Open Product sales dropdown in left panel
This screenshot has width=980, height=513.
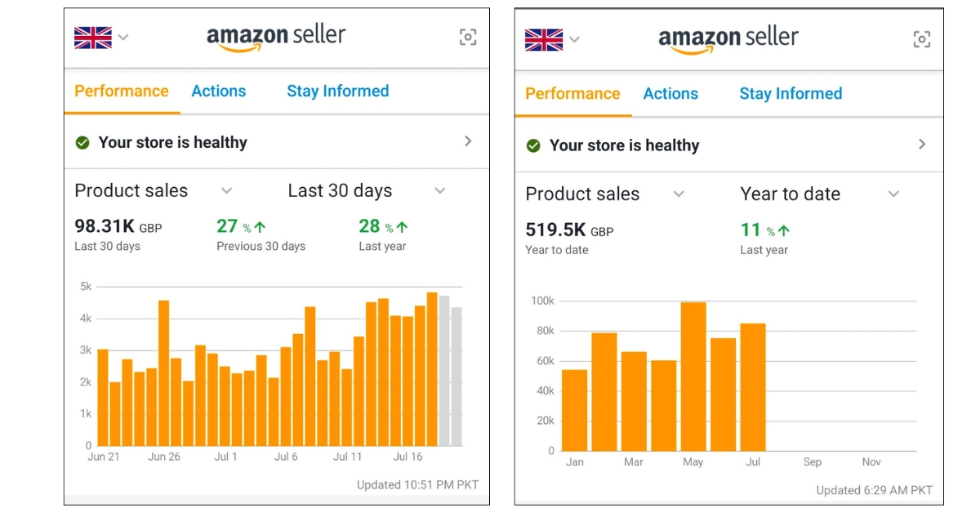click(x=227, y=191)
